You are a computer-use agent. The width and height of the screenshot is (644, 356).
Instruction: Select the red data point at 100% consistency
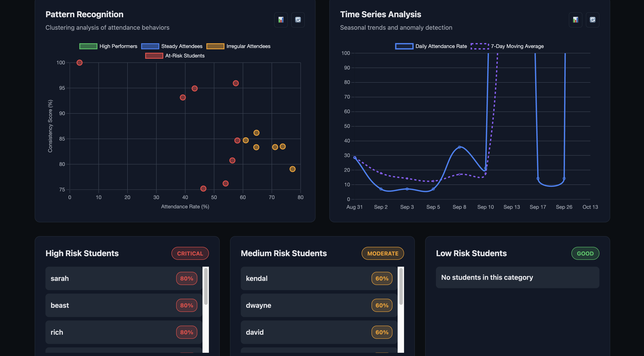click(79, 63)
